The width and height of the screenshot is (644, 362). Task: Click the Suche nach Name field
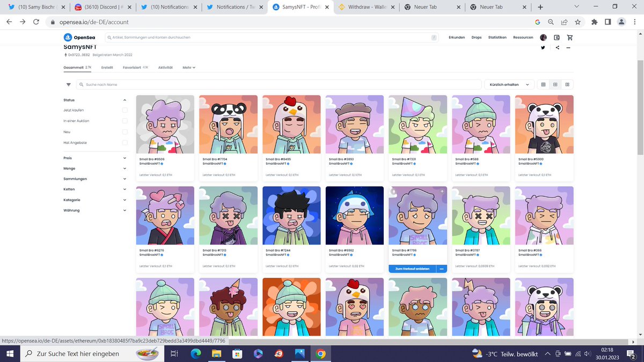[x=279, y=85]
